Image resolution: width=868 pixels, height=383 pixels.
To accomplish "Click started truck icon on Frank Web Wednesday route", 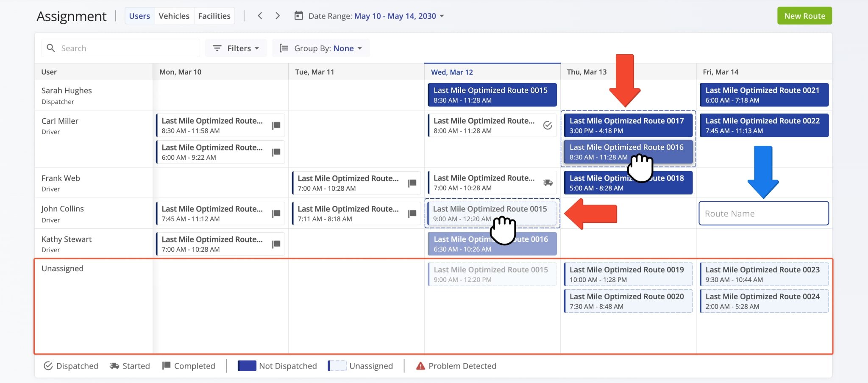I will 548,183.
